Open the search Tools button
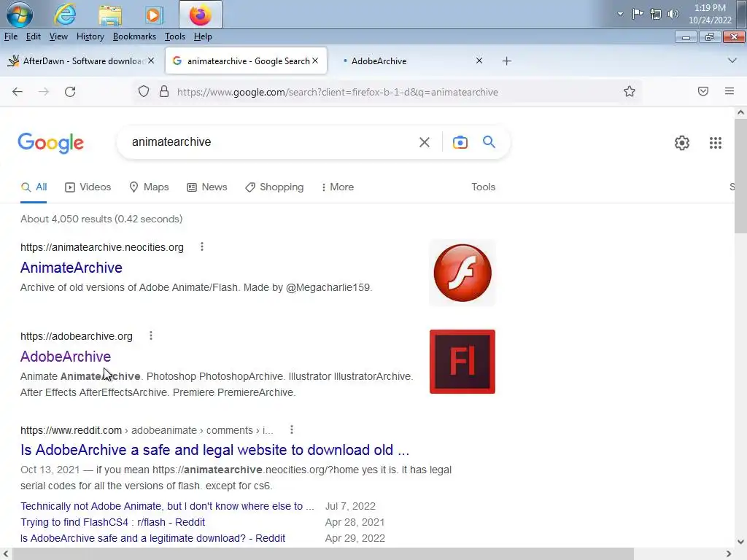 (484, 187)
